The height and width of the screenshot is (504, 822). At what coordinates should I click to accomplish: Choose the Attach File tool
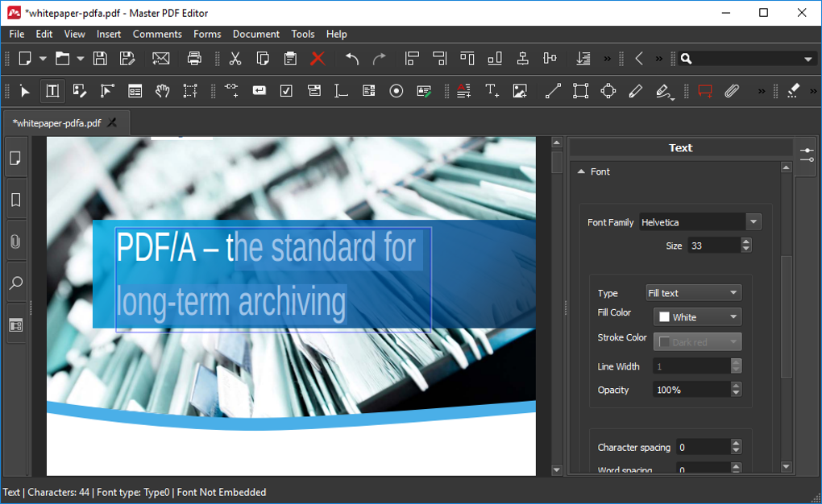tap(732, 91)
